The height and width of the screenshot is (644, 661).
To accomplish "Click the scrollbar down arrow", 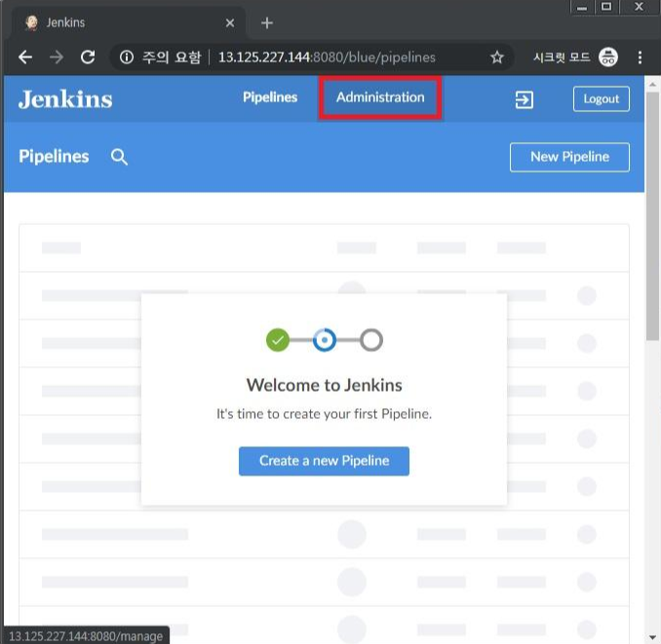I will tap(652, 637).
